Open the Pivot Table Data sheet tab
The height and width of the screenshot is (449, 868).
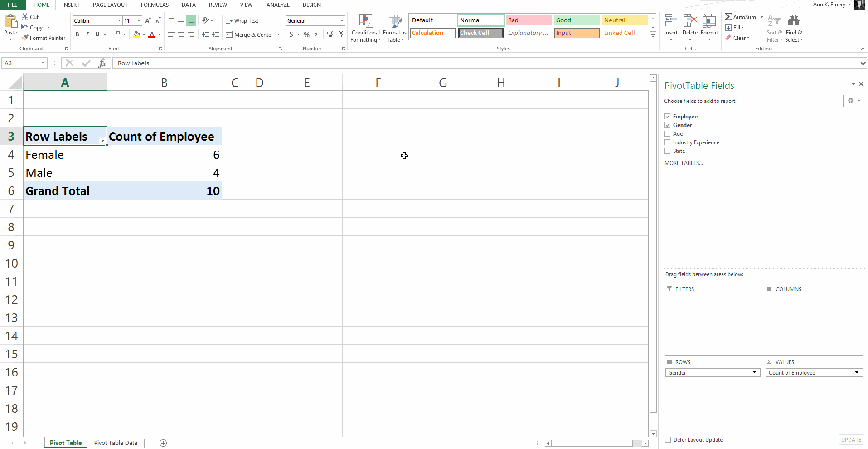coord(115,443)
